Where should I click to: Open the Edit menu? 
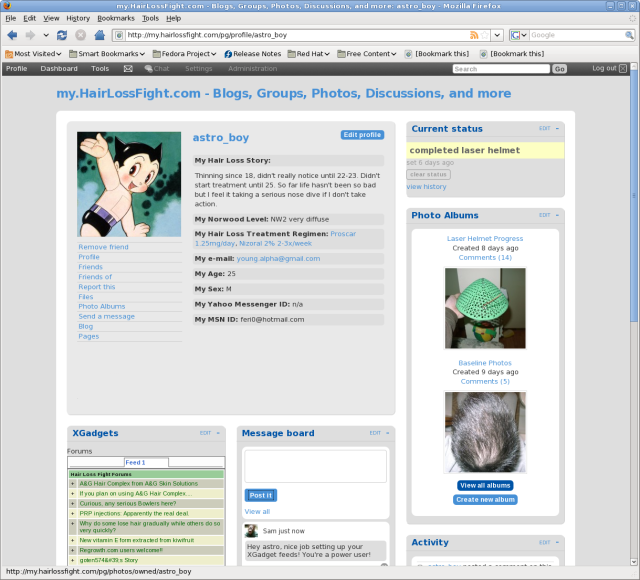(29, 18)
